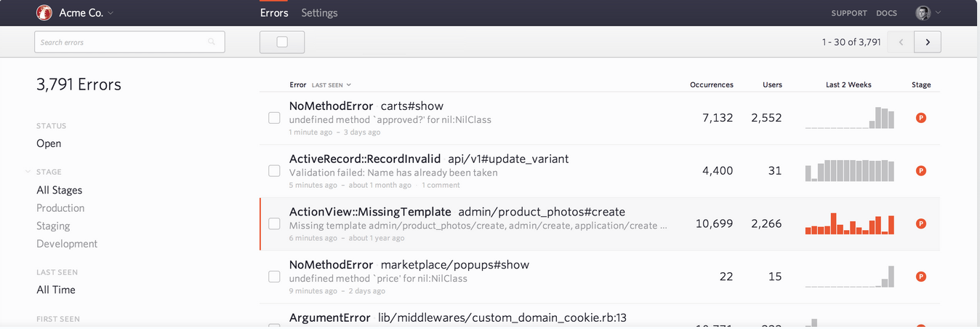Go to the next page of errors
Image resolution: width=980 pixels, height=329 pixels.
click(x=928, y=42)
